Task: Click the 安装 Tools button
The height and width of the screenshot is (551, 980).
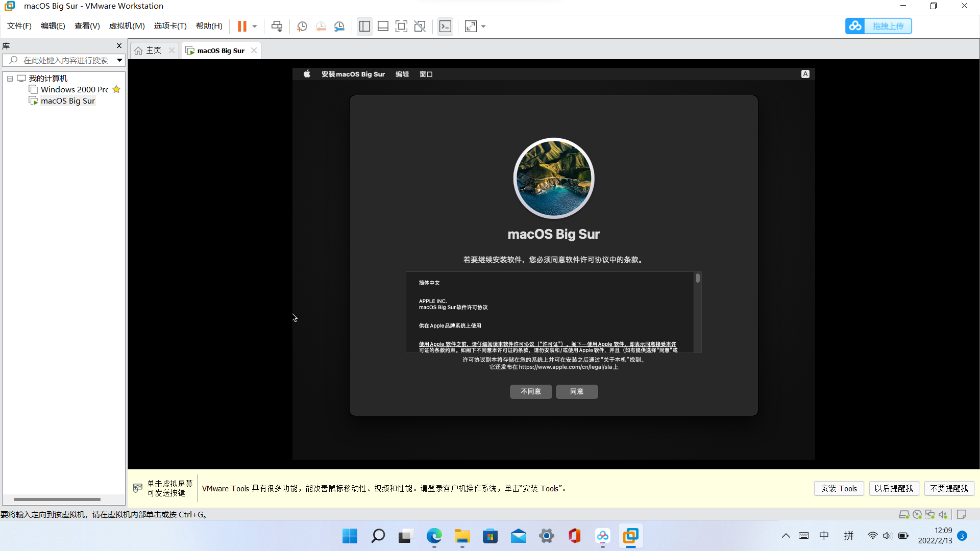Action: (x=839, y=488)
